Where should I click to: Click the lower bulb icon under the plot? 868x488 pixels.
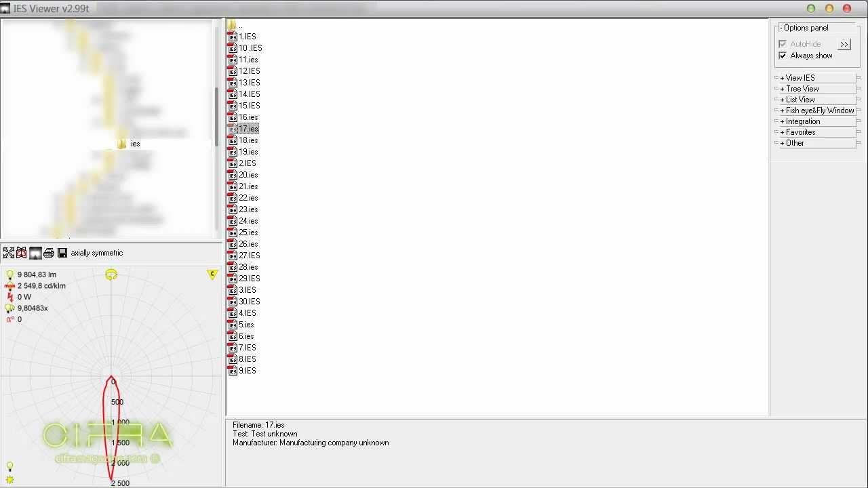(x=9, y=467)
